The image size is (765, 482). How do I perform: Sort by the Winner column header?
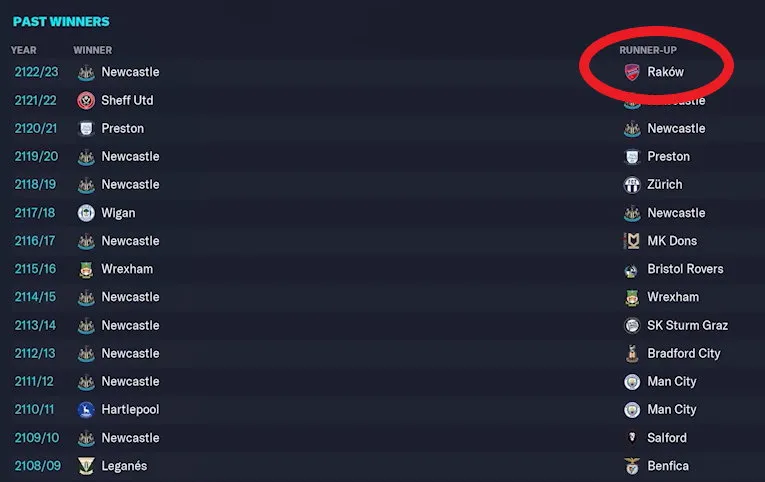point(93,50)
